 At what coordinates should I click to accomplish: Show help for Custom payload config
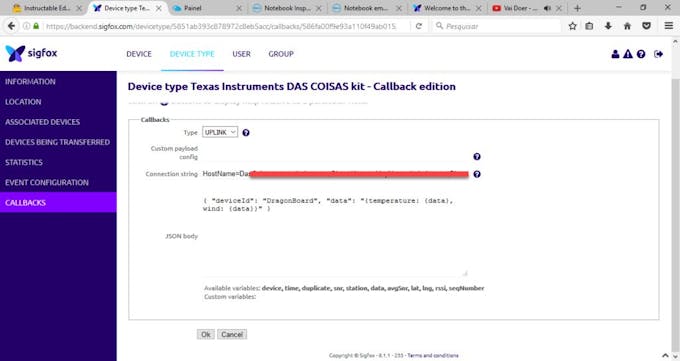(477, 157)
